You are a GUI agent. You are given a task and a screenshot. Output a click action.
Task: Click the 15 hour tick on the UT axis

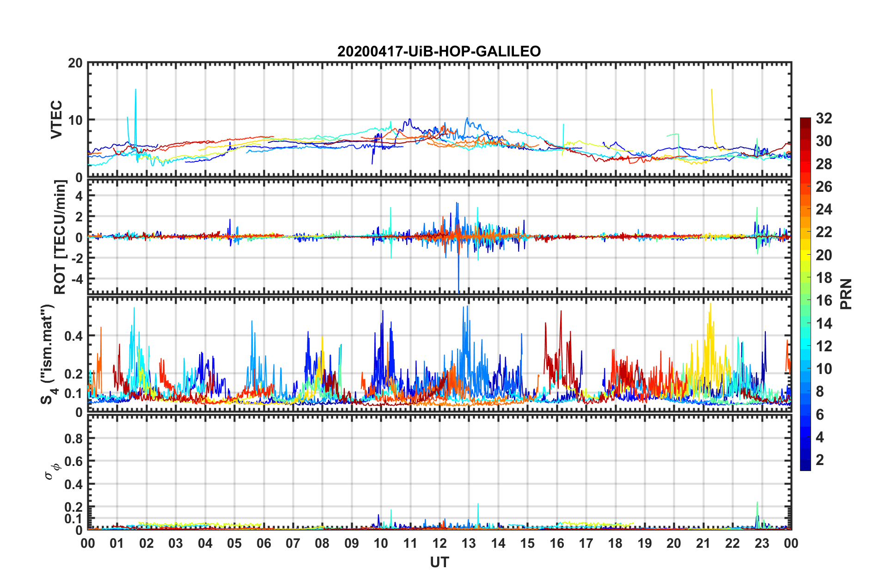coord(527,543)
